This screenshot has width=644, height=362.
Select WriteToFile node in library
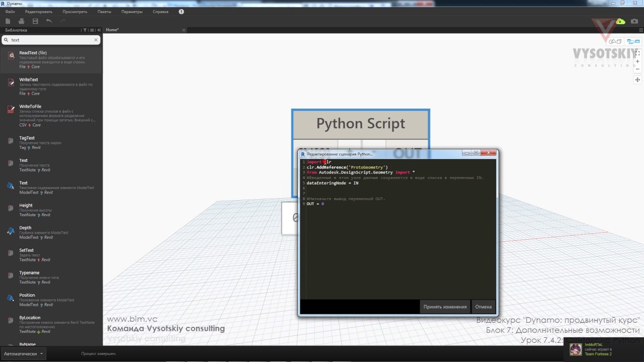coord(51,116)
